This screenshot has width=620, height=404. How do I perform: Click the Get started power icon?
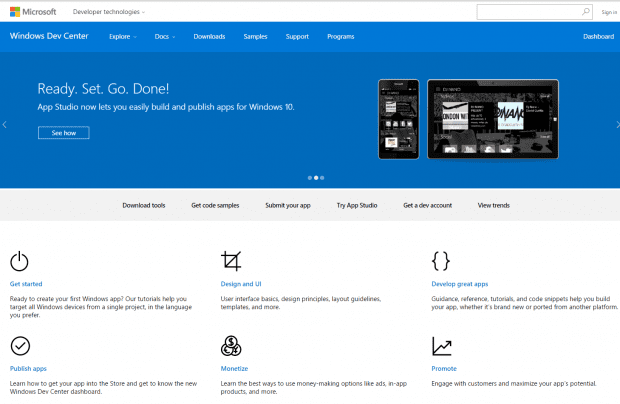point(19,261)
